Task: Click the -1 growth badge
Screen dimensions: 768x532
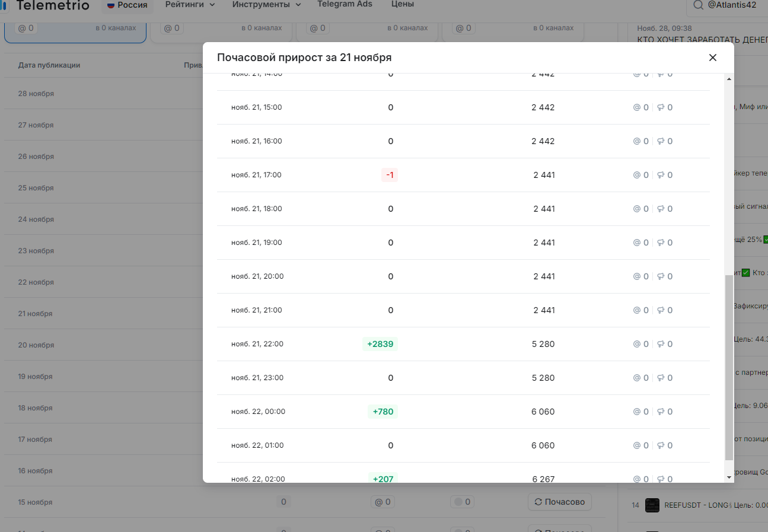Action: 390,175
